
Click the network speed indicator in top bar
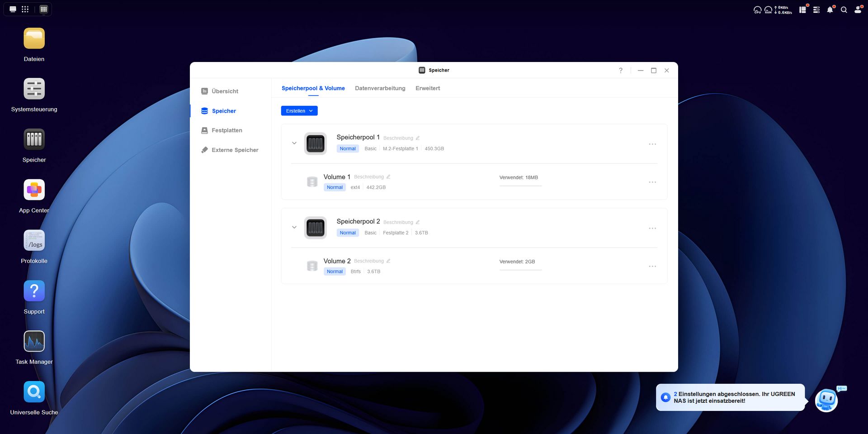(x=783, y=10)
